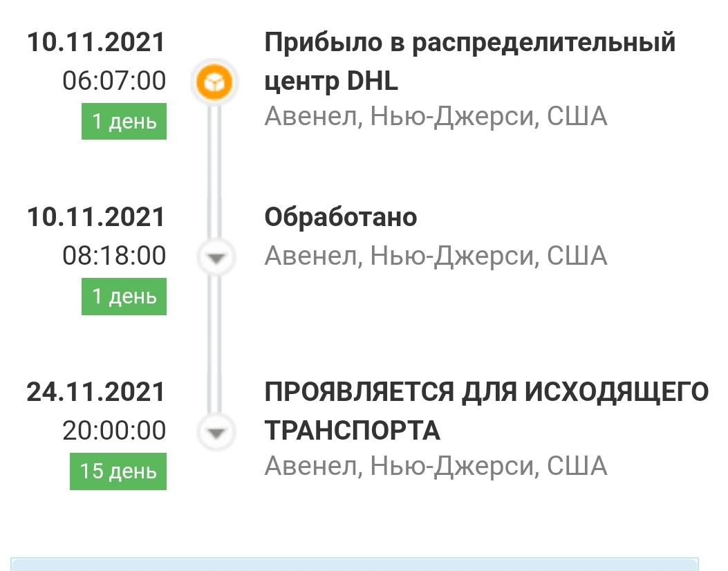This screenshot has height=571, width=728.
Task: Select the 24.11.2021 date label
Action: point(96,392)
